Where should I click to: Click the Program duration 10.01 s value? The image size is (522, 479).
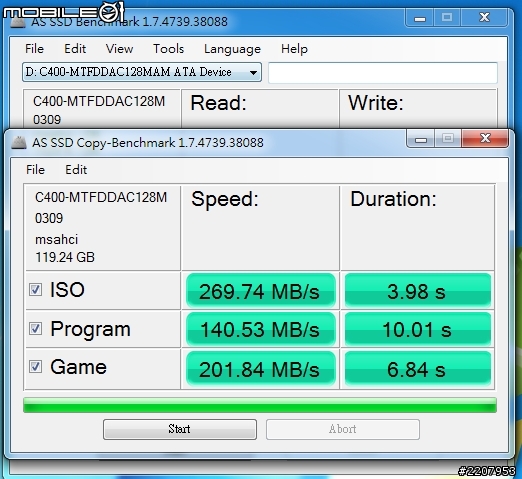tap(417, 329)
